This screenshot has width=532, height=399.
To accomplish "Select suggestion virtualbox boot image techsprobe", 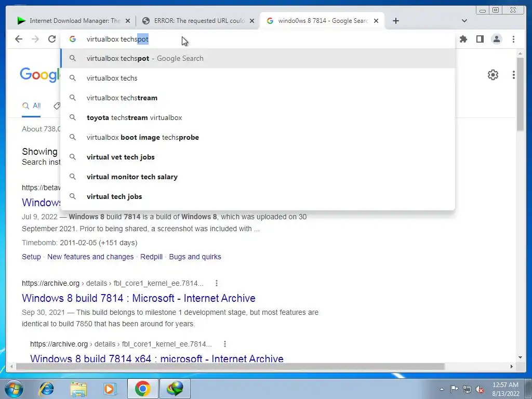I will click(258, 137).
